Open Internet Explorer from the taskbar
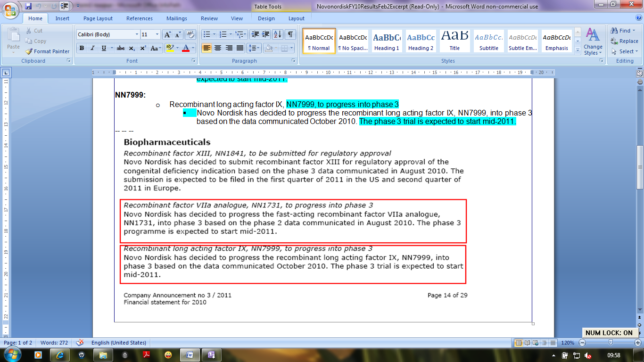This screenshot has width=644, height=362. point(59,354)
